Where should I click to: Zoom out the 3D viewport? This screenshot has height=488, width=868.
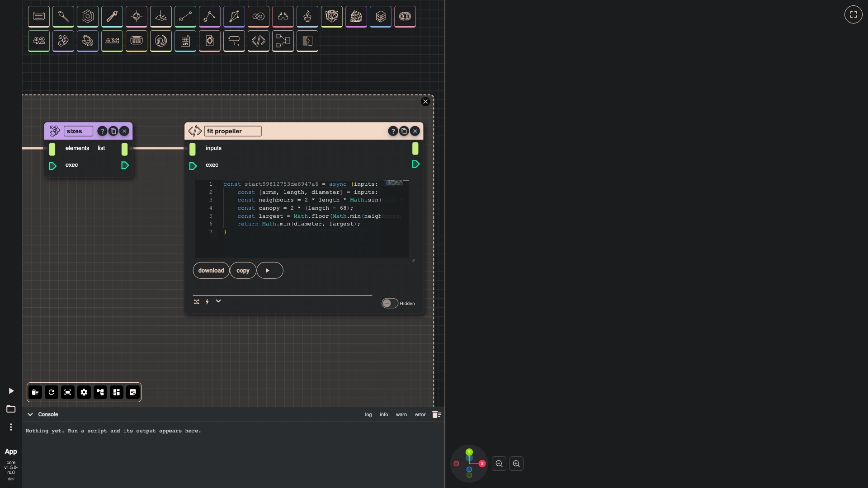(x=499, y=464)
